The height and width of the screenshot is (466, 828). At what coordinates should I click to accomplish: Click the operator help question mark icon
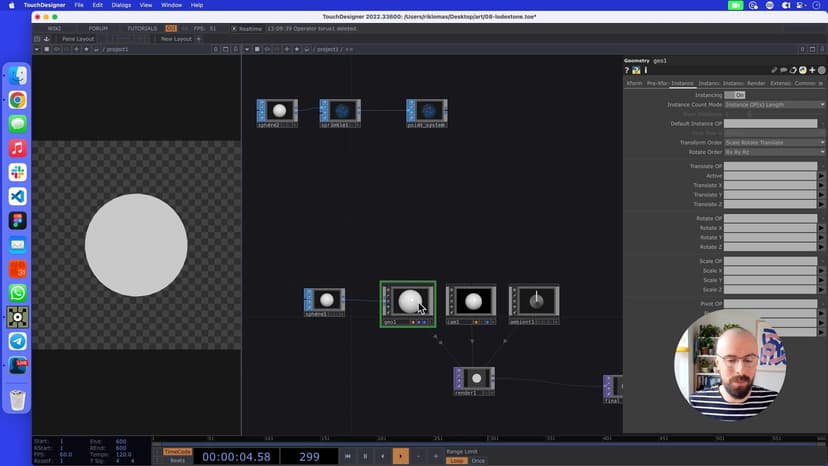(627, 70)
